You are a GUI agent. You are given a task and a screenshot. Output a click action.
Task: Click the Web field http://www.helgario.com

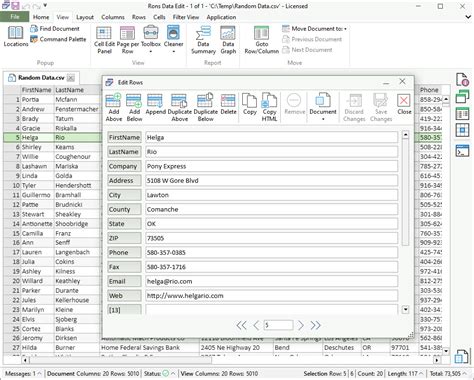pos(271,295)
